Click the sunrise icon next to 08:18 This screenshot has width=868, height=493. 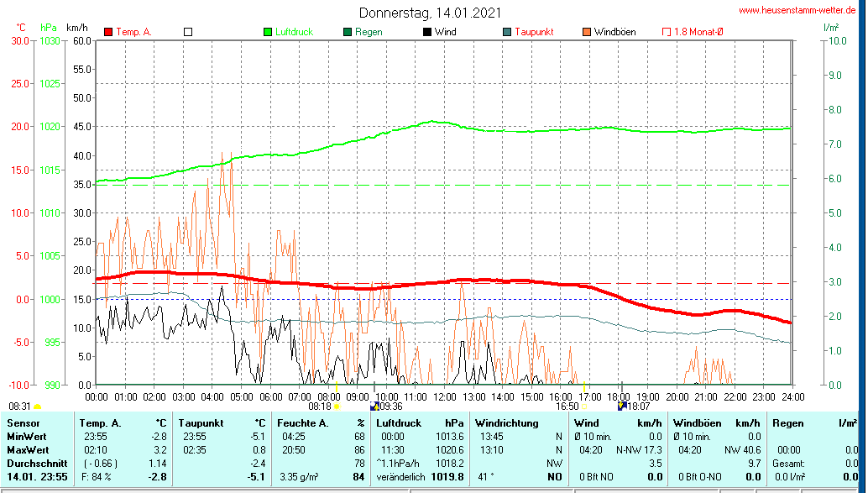(337, 406)
